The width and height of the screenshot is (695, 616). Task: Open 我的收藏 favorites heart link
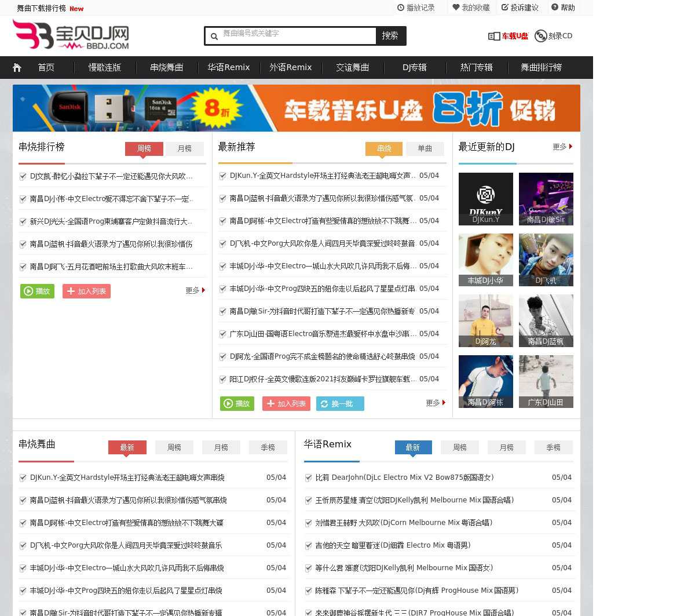tap(471, 8)
